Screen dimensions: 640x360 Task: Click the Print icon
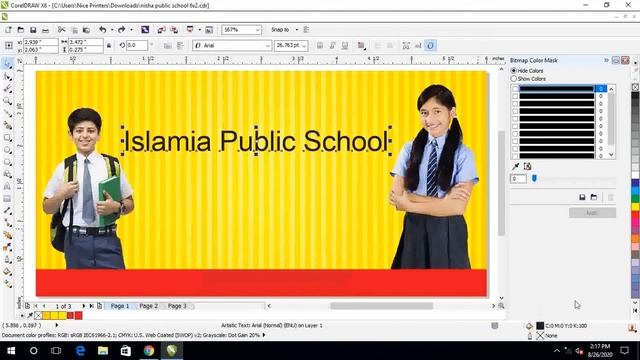tap(45, 30)
